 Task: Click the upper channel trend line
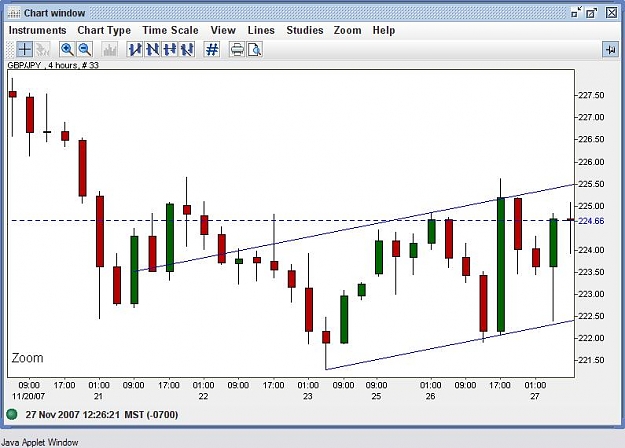coord(355,228)
